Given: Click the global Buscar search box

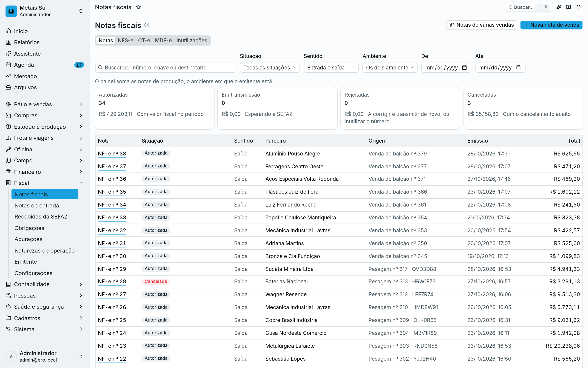Looking at the screenshot, I should coord(529,7).
